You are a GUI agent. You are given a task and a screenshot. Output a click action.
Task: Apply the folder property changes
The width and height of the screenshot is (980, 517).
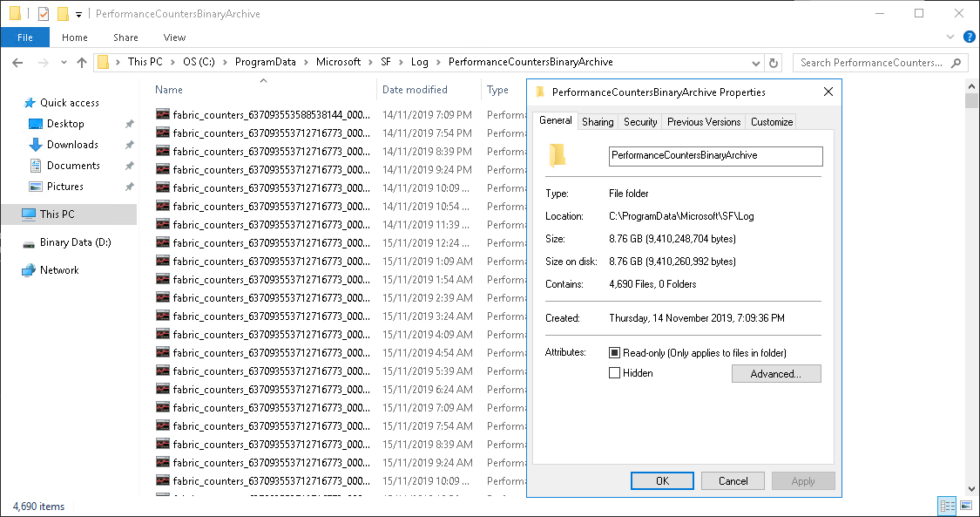tap(802, 480)
